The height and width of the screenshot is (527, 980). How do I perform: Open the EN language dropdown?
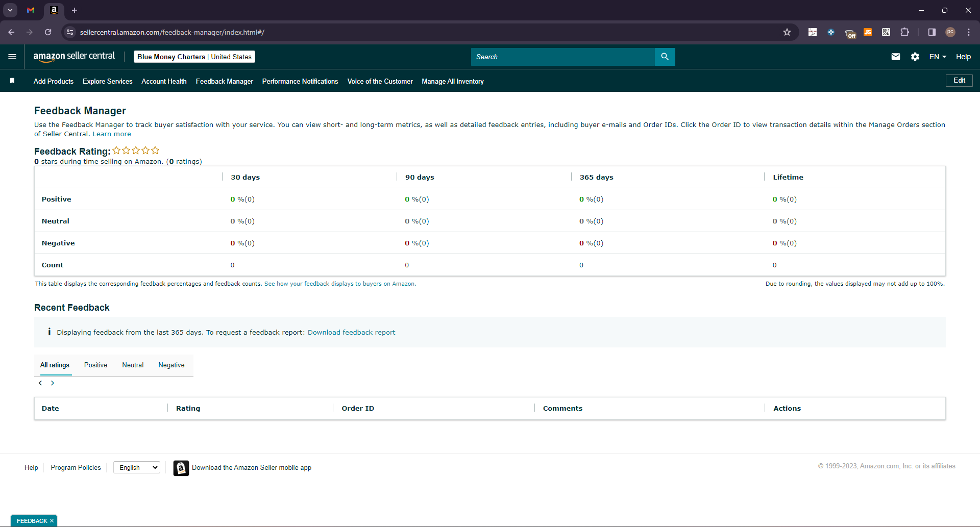[938, 57]
